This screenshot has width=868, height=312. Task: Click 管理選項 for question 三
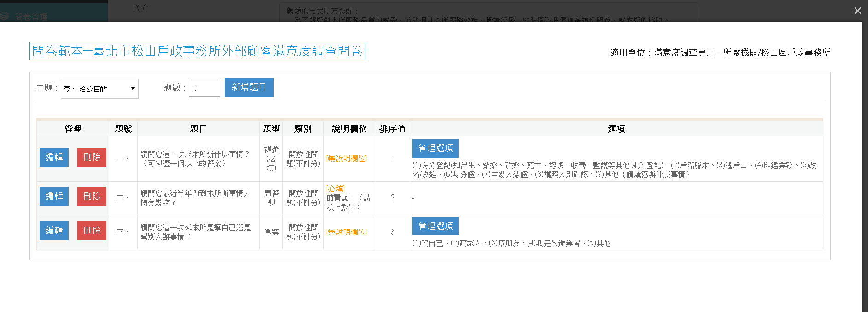tap(435, 226)
